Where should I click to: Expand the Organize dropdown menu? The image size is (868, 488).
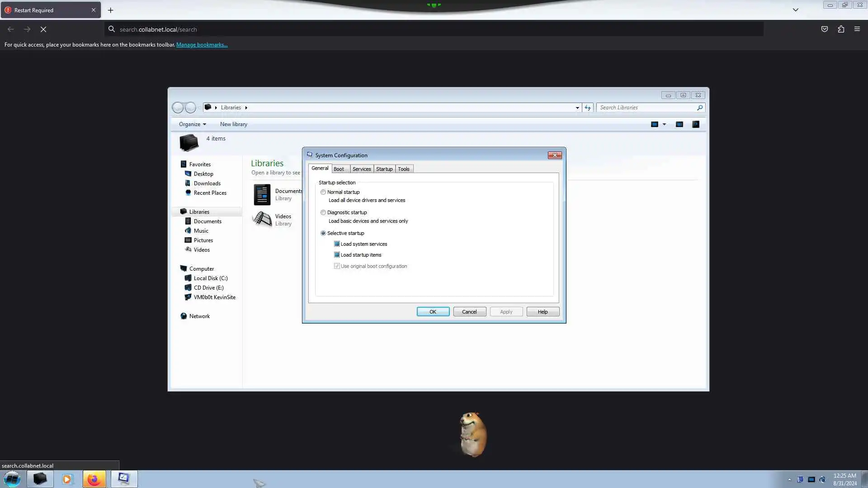(192, 124)
